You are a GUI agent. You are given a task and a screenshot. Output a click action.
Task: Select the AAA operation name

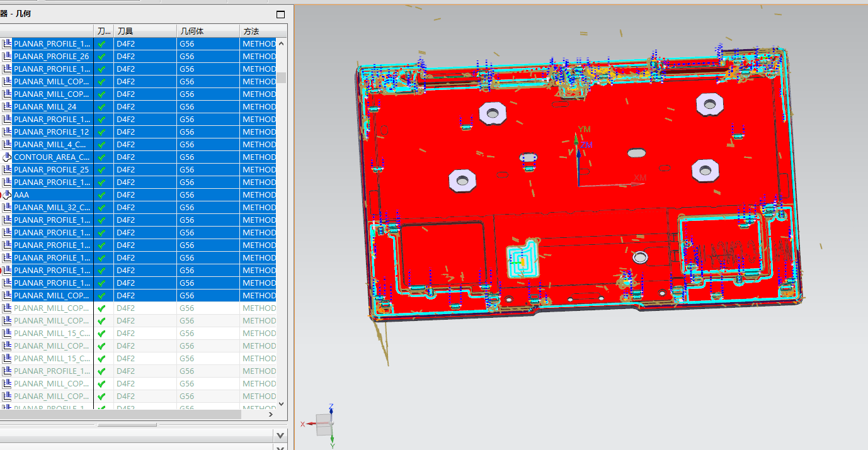coord(21,195)
